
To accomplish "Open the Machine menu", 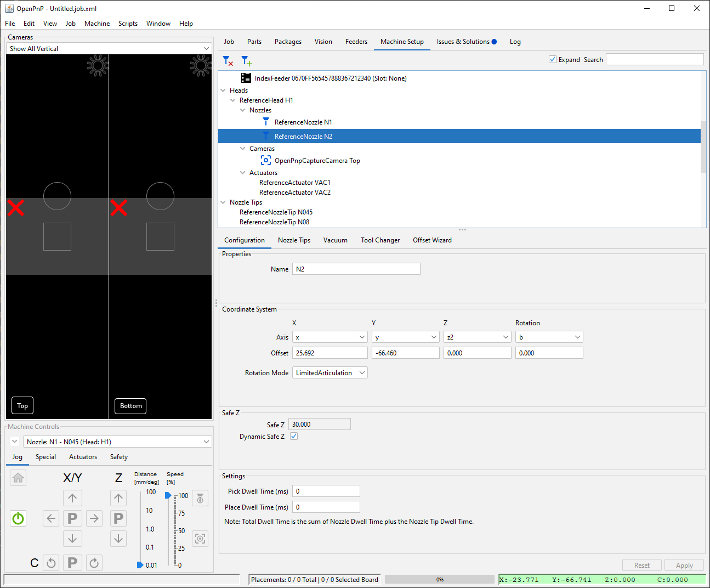I will point(96,24).
